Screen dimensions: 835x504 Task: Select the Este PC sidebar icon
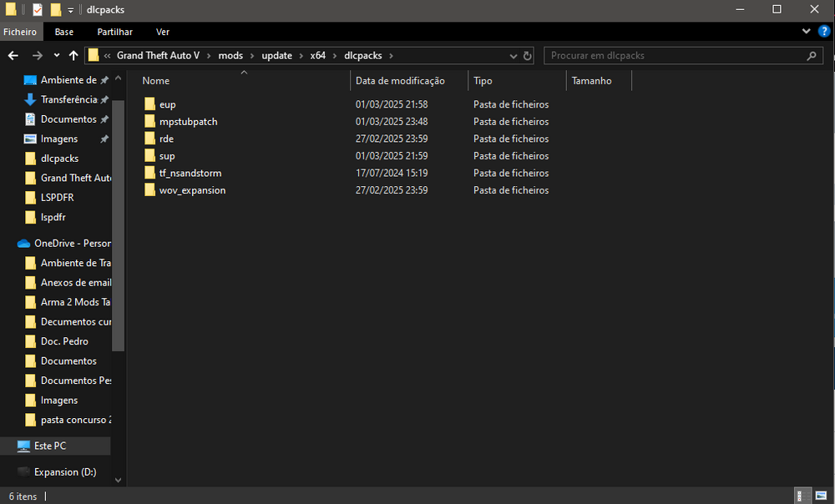24,446
